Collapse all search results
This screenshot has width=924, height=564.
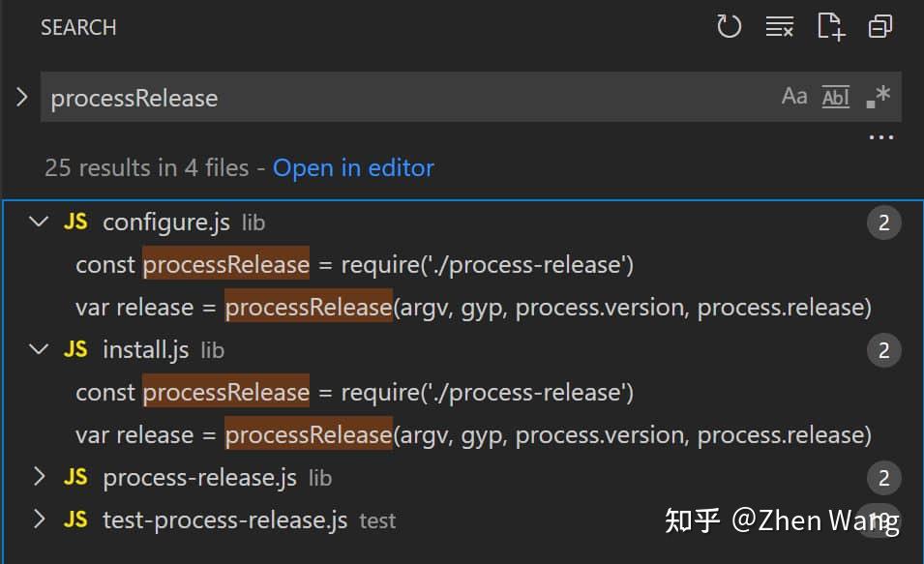[x=879, y=27]
